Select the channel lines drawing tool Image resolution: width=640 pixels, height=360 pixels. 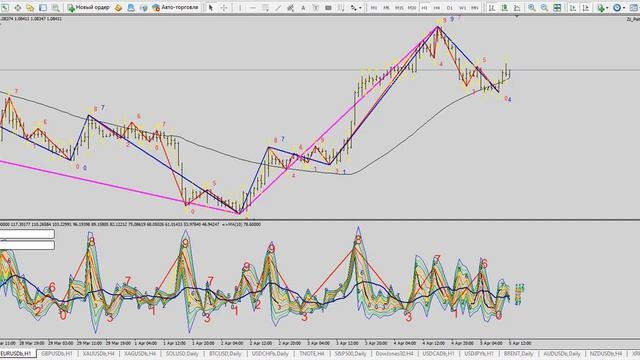tap(291, 8)
